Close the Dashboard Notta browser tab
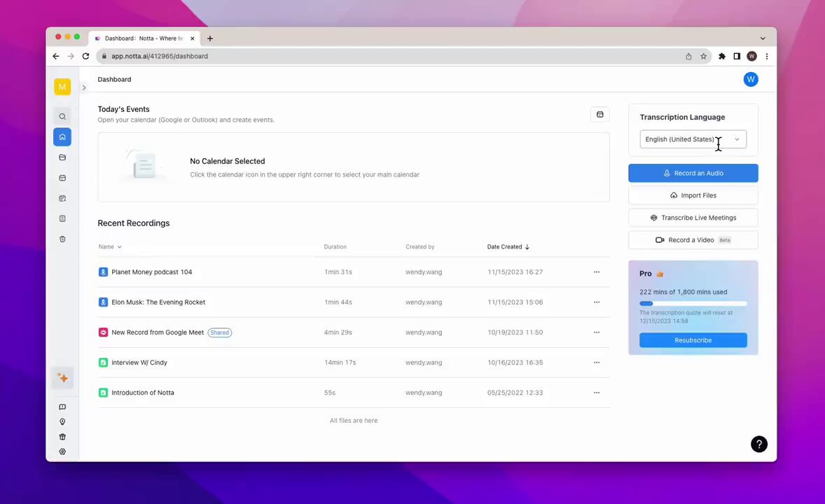This screenshot has width=825, height=504. 192,38
